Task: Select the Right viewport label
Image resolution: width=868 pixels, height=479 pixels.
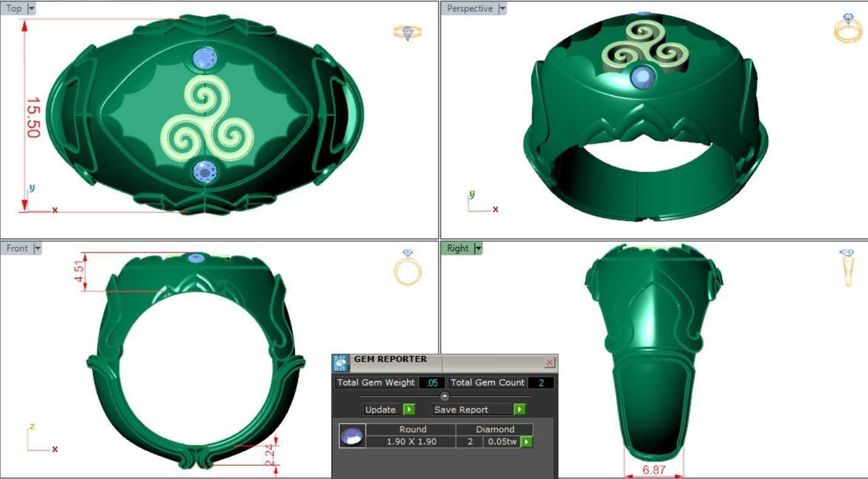Action: tap(458, 248)
